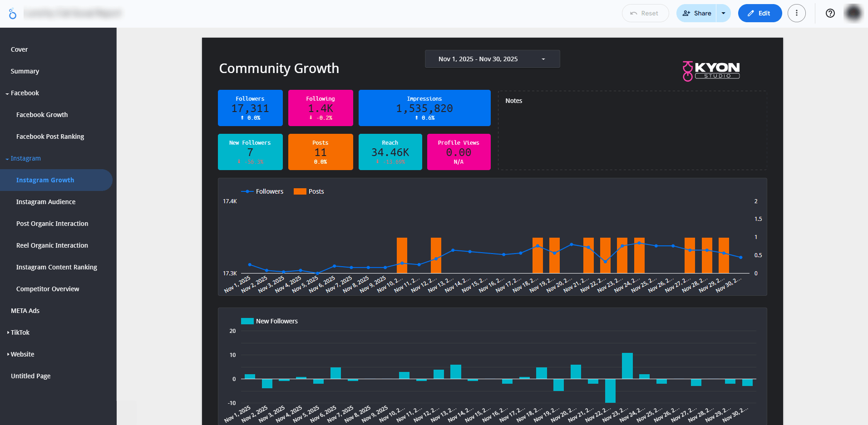Collapse the Facebook section in sidebar
The width and height of the screenshot is (868, 425).
7,93
